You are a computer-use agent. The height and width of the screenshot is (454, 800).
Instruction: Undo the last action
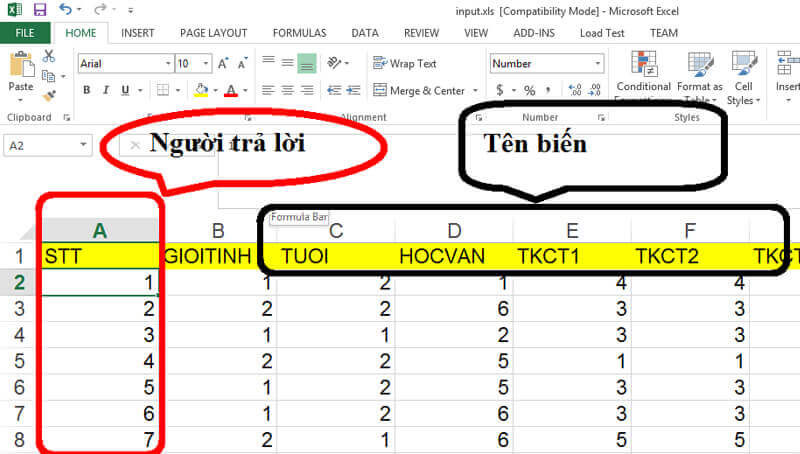[65, 9]
